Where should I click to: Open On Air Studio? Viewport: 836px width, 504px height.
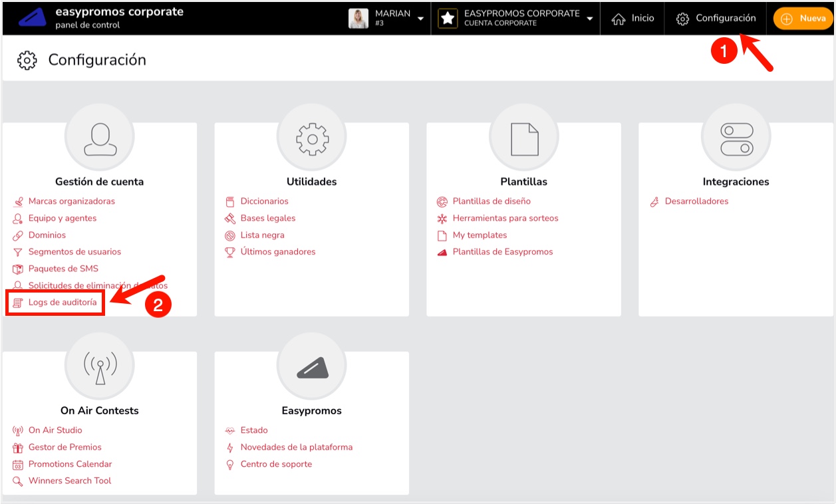tap(55, 430)
